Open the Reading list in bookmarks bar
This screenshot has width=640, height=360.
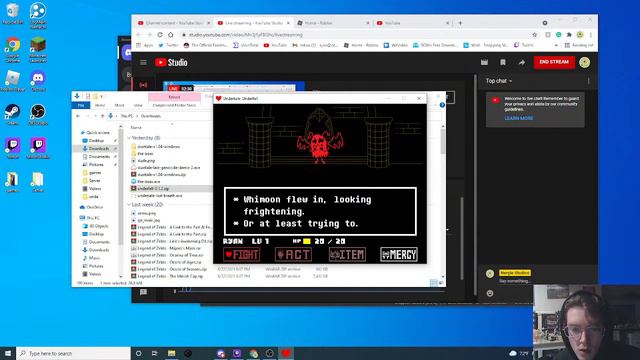(579, 45)
